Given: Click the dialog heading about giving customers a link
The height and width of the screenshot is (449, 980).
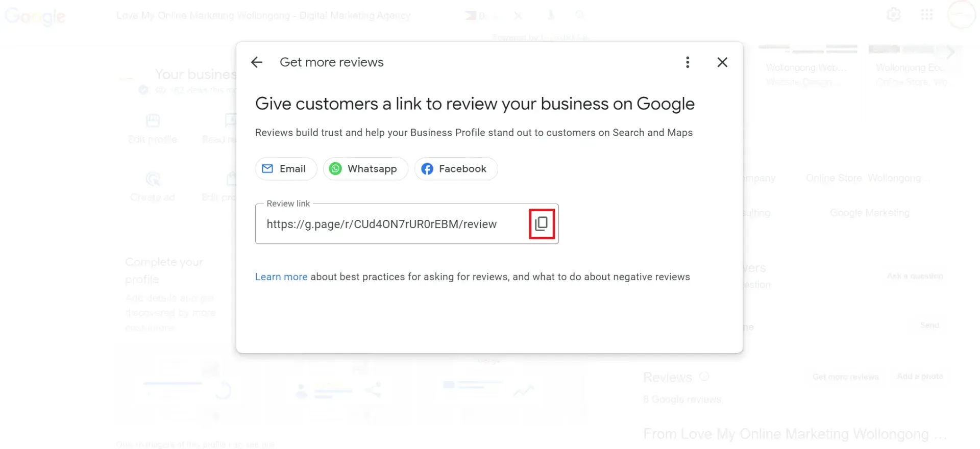Looking at the screenshot, I should pos(475,104).
